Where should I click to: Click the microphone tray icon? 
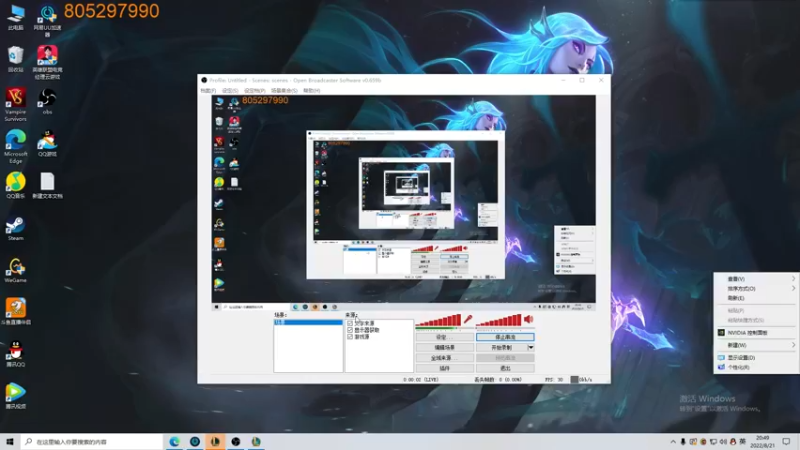(x=683, y=441)
